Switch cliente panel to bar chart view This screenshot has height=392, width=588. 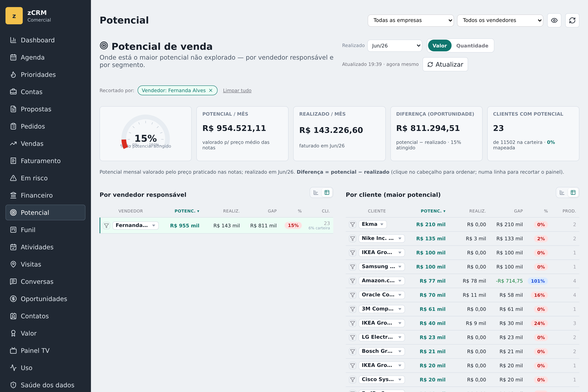coord(562,192)
